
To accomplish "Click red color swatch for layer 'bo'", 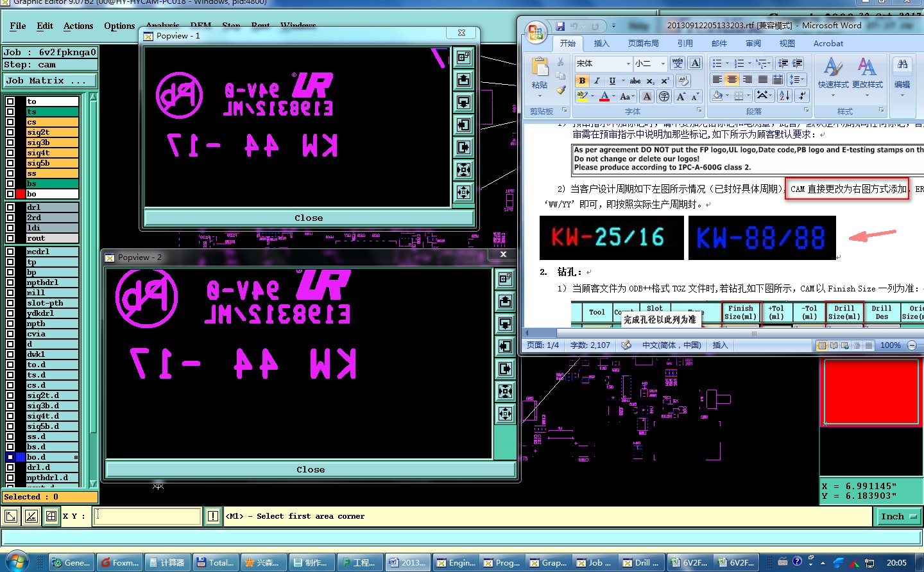I will click(x=21, y=194).
